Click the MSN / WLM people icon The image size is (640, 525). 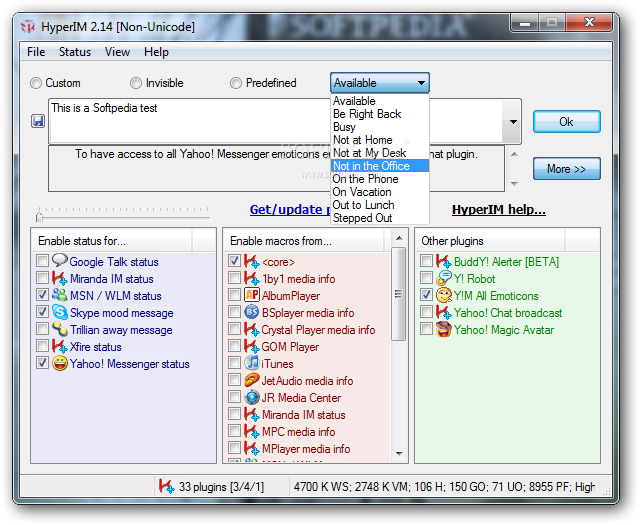click(x=60, y=295)
